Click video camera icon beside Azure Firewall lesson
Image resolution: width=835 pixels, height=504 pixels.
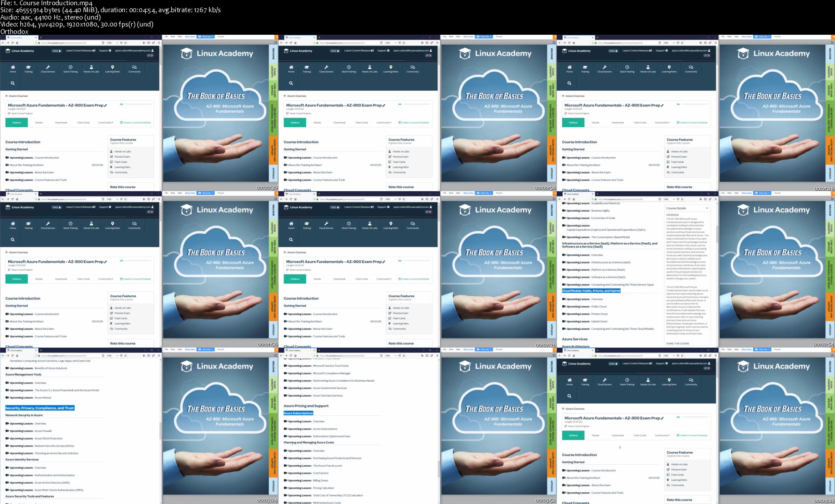(x=7, y=431)
